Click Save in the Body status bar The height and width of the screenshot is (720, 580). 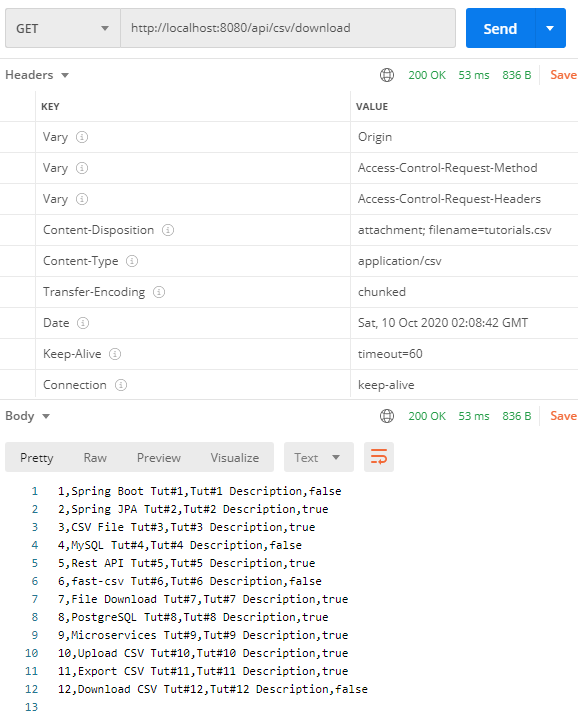click(563, 416)
